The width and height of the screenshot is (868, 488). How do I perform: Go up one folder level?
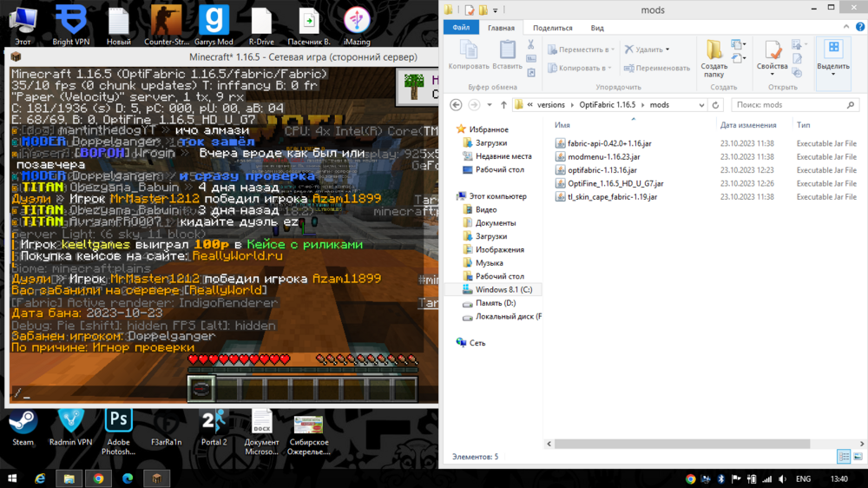pyautogui.click(x=503, y=105)
